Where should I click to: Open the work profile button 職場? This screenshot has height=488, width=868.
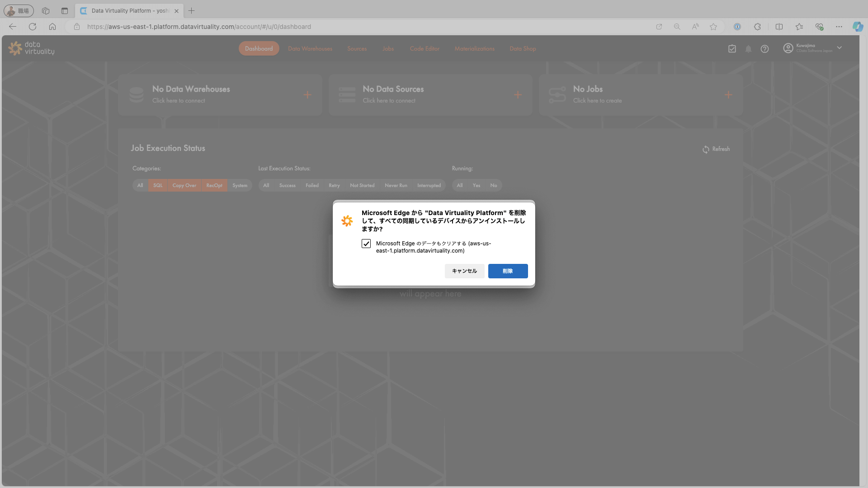[x=19, y=10]
